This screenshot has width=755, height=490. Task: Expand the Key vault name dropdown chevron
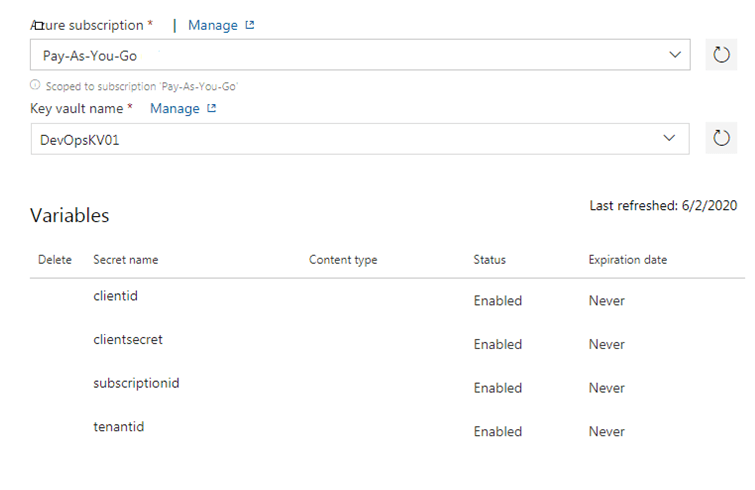[670, 139]
